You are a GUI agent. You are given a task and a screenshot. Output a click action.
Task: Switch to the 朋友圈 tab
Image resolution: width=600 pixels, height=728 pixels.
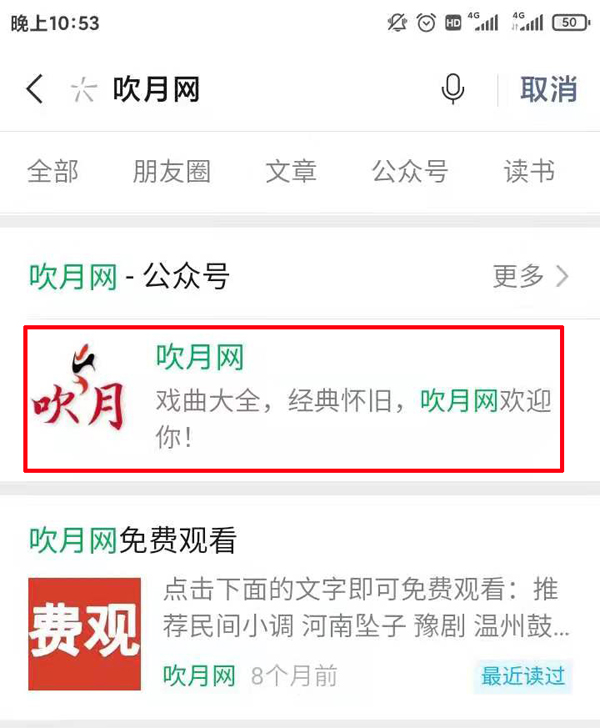pos(172,171)
